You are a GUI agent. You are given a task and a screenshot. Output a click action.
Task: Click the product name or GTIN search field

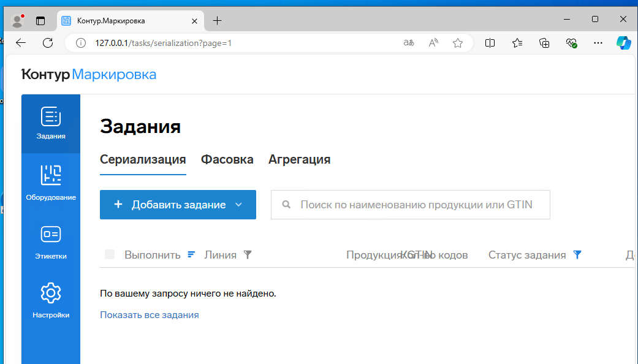click(417, 205)
